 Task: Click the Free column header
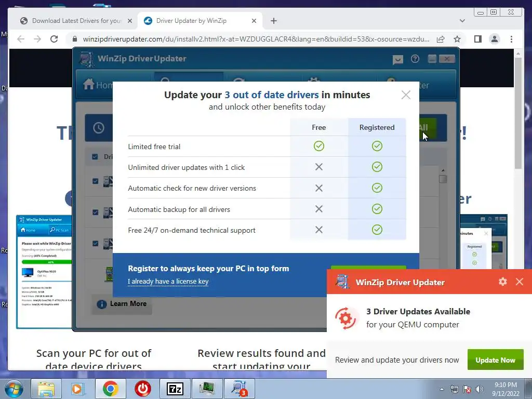click(x=318, y=127)
